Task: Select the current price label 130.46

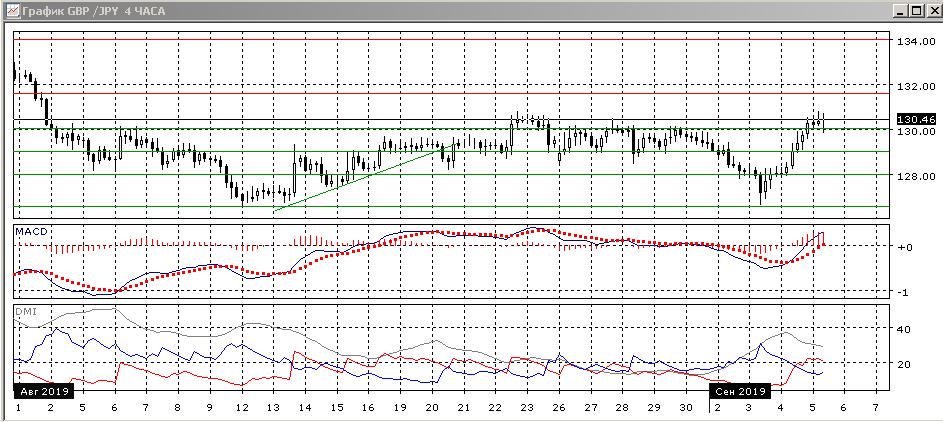Action: (x=916, y=120)
